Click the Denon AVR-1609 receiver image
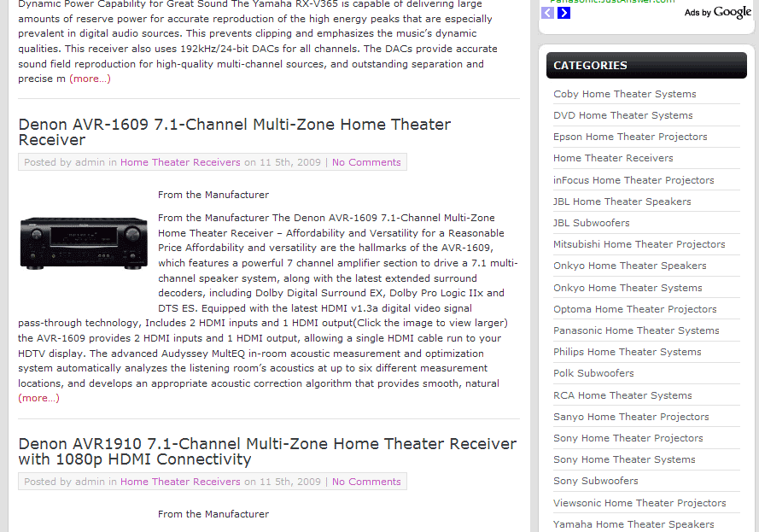 pos(84,243)
